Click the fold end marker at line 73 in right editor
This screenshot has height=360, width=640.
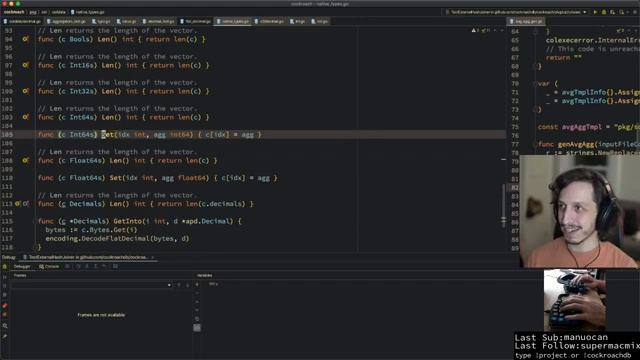[x=535, y=109]
